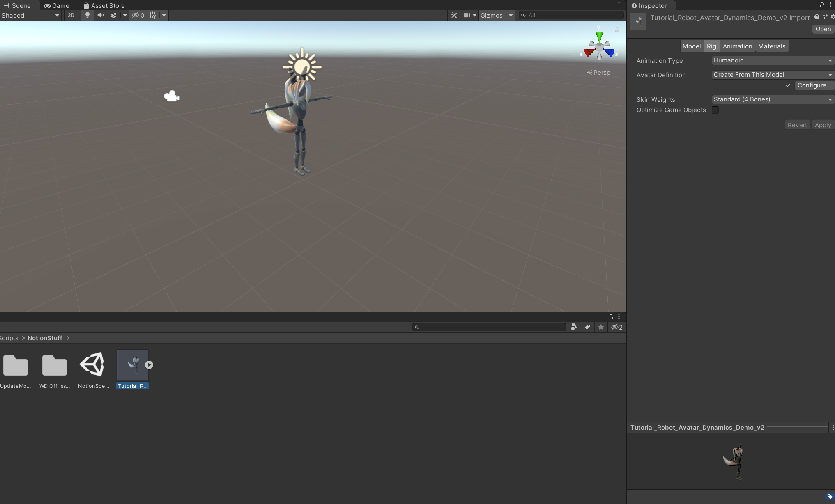
Task: Switch to the Animation import tab
Action: click(737, 46)
